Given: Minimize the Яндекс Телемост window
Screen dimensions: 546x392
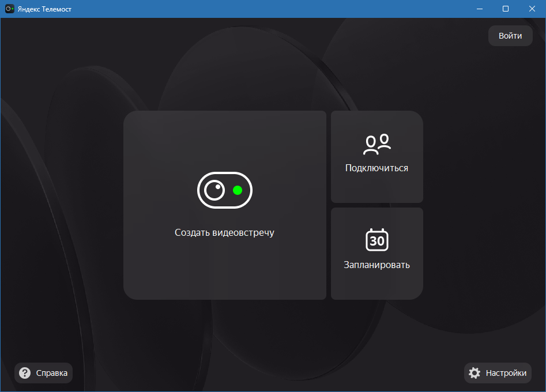Looking at the screenshot, I should tap(480, 9).
